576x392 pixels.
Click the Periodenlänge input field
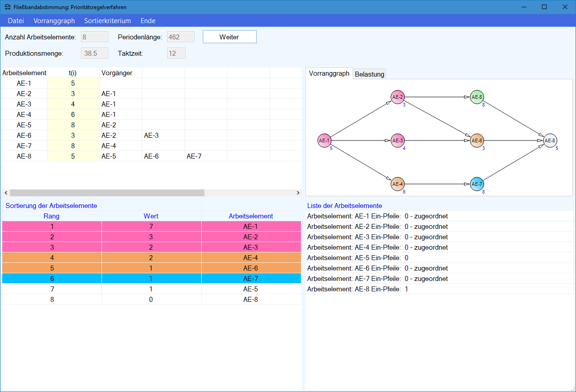pyautogui.click(x=180, y=37)
